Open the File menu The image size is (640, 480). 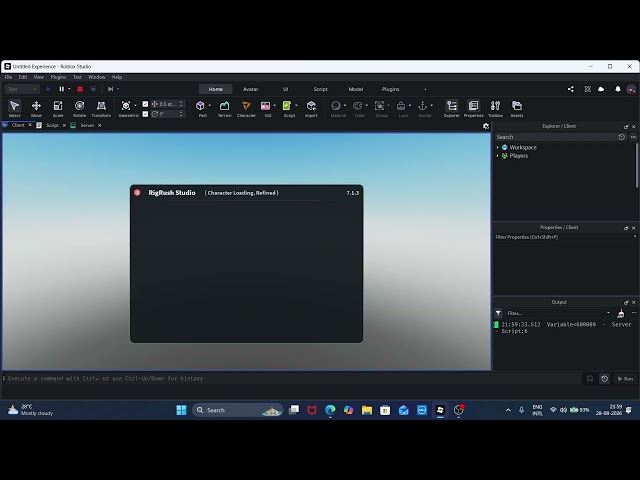[x=8, y=77]
